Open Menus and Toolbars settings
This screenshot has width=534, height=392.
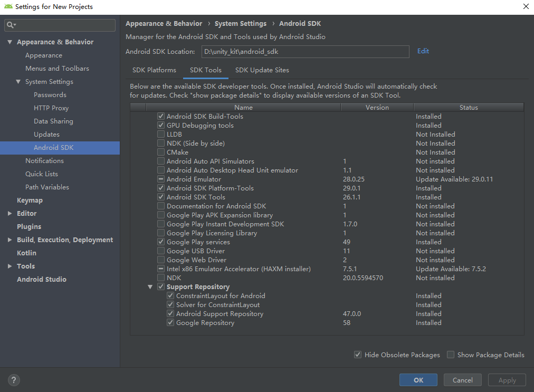[x=57, y=69]
